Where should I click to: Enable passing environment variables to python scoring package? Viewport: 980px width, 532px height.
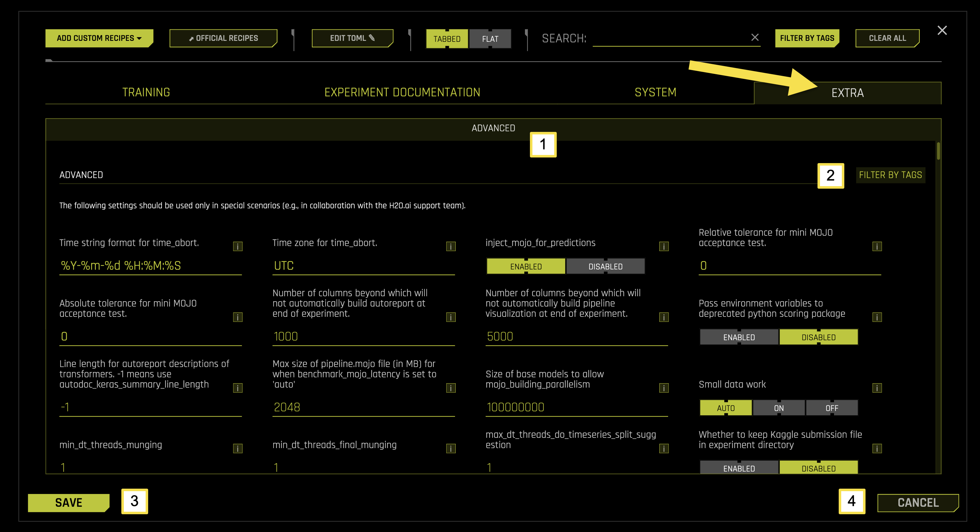tap(738, 337)
